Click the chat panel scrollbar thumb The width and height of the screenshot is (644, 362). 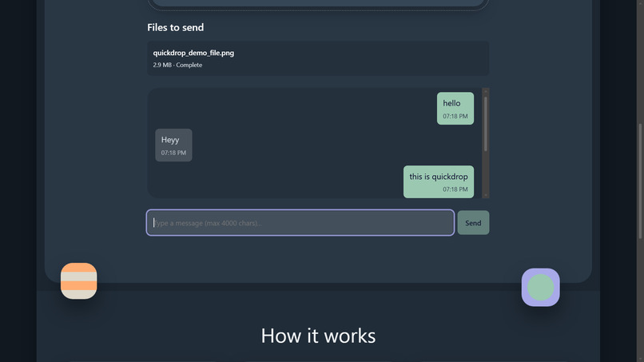point(486,124)
